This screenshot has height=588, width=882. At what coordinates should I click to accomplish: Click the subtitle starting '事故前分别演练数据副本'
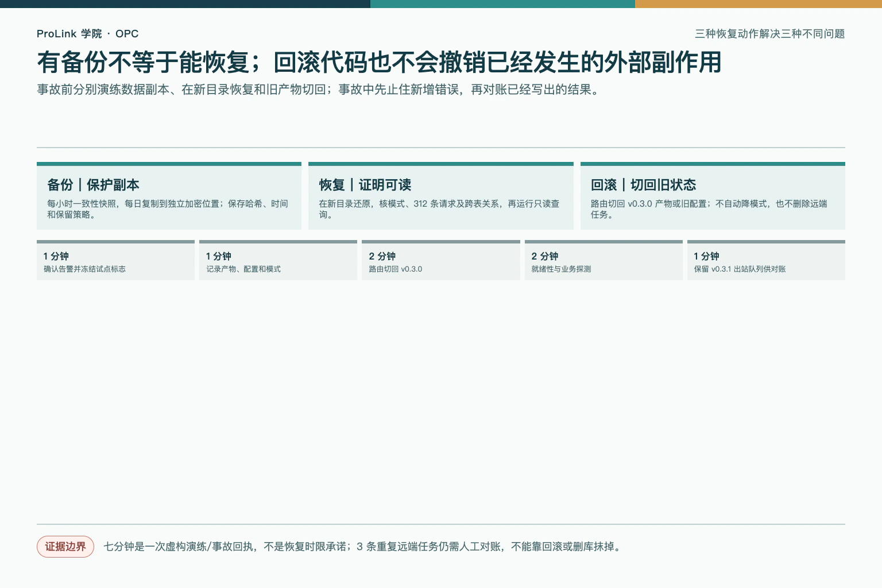[320, 90]
